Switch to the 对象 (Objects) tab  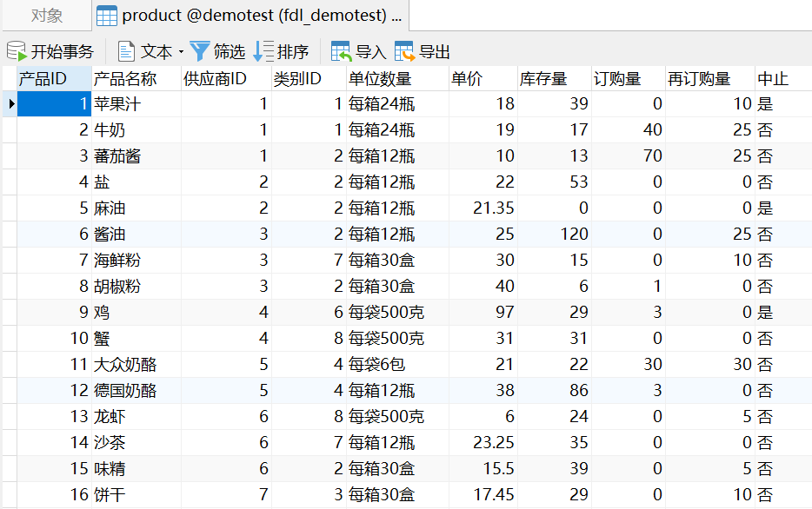[46, 16]
